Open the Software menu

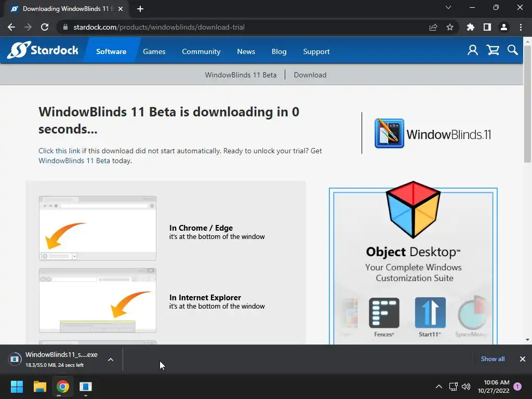point(111,51)
